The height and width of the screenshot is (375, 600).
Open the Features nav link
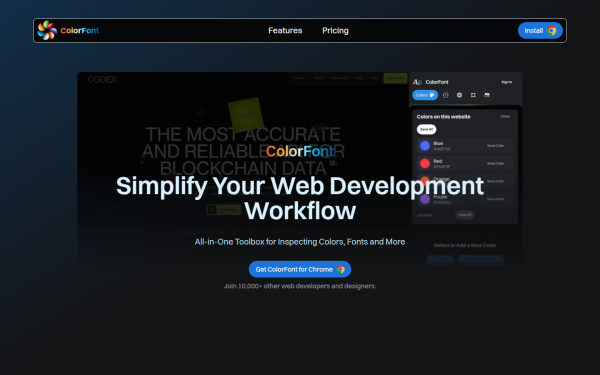pyautogui.click(x=285, y=31)
